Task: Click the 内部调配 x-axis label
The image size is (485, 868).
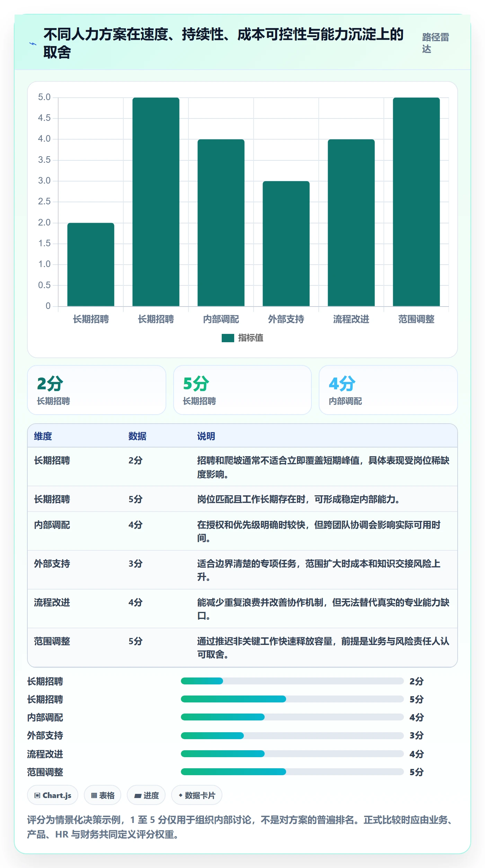Action: point(221,319)
